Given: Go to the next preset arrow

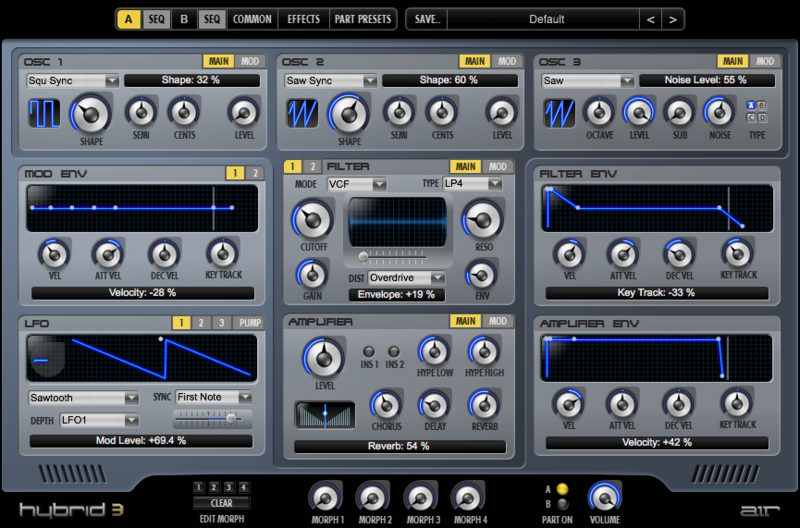Looking at the screenshot, I should [673, 19].
